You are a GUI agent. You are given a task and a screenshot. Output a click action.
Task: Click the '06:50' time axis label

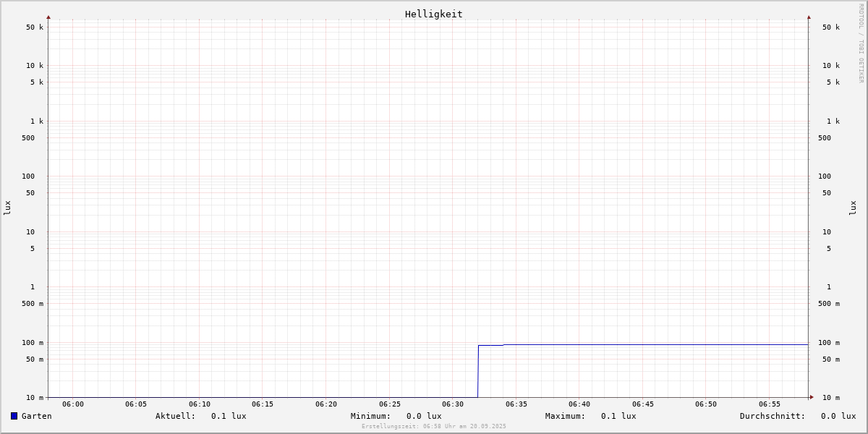[x=706, y=404]
